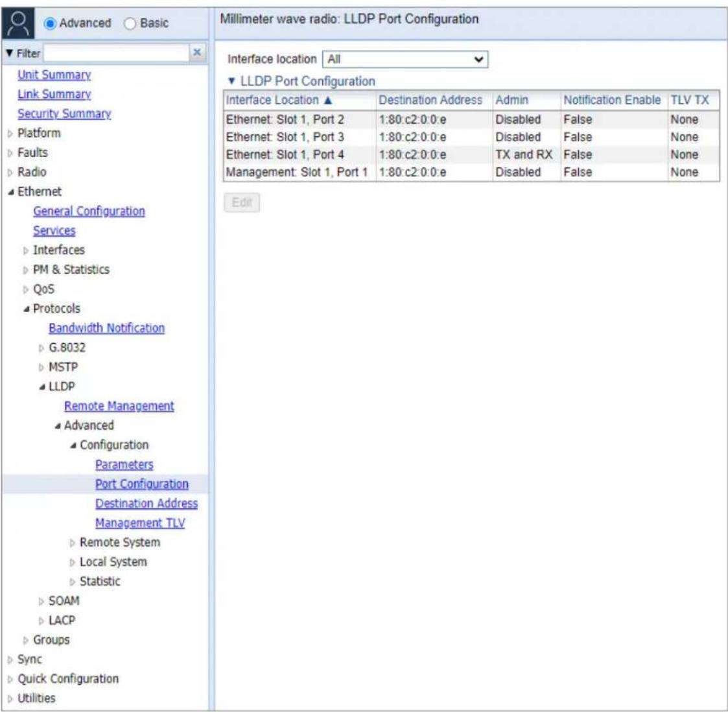Screen dimensions: 728x712
Task: Open the Bandwidth Notification link
Action: (x=107, y=328)
